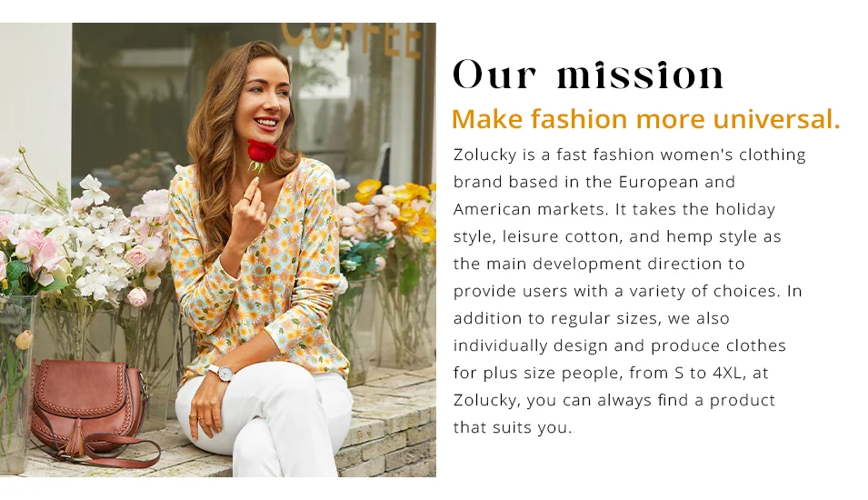This screenshot has height=500, width=868.
Task: Click the brown leather tassel handbag
Action: coord(88,407)
